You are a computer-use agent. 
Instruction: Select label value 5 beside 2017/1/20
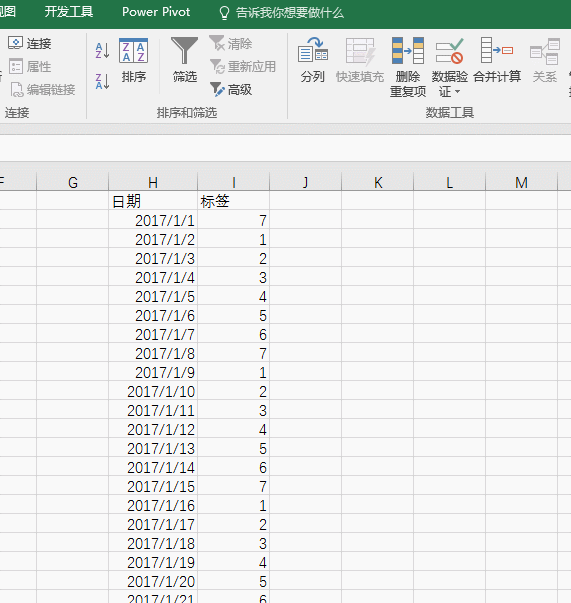233,581
